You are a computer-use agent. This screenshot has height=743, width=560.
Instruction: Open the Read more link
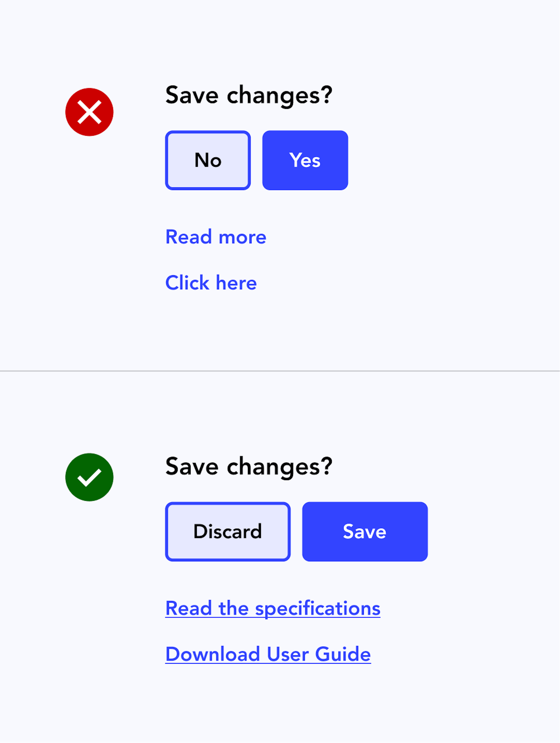coord(216,237)
